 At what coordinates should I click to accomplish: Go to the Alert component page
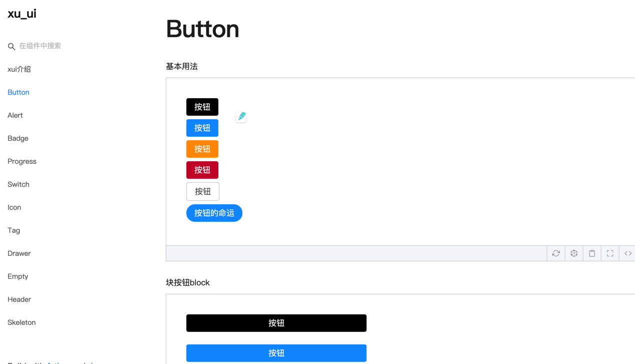click(x=15, y=115)
